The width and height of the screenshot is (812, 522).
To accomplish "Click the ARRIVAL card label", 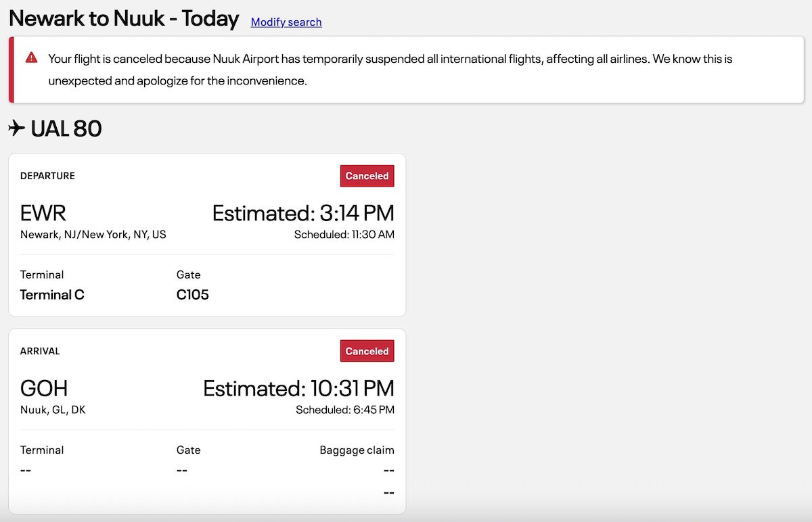I will click(40, 351).
